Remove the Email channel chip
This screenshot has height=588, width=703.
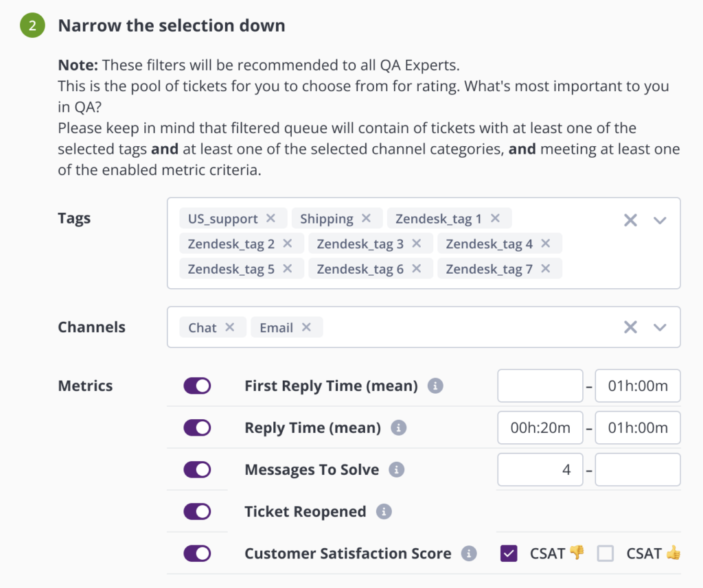(306, 327)
